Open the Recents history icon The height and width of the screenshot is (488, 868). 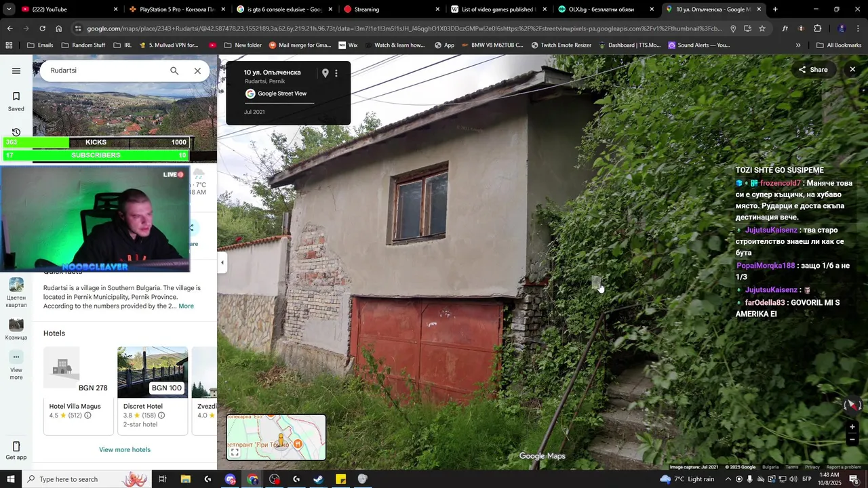pos(16,132)
